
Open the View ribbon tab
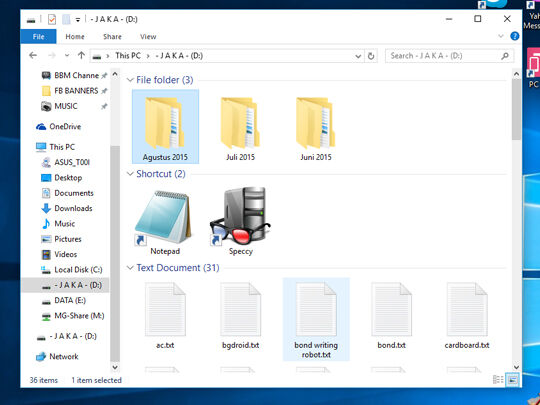(148, 37)
